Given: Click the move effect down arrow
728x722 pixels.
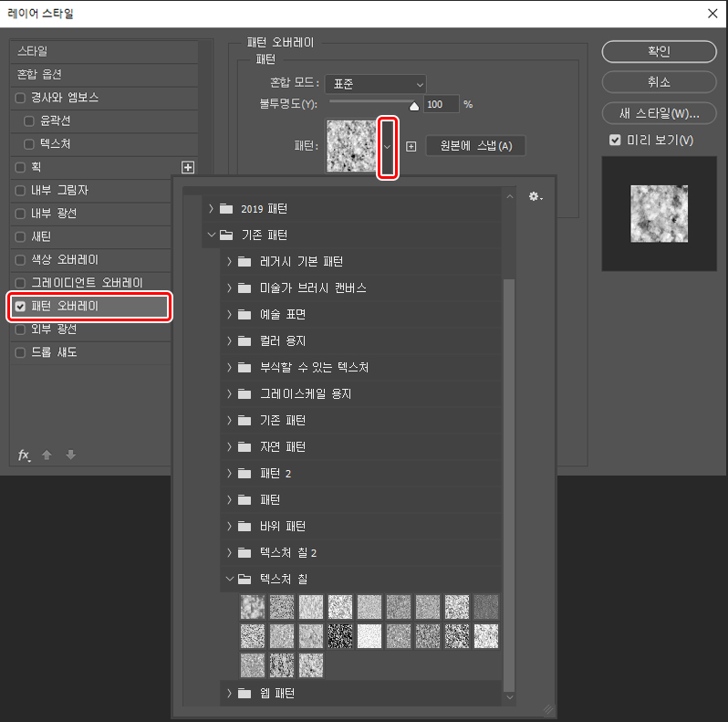Looking at the screenshot, I should point(70,455).
